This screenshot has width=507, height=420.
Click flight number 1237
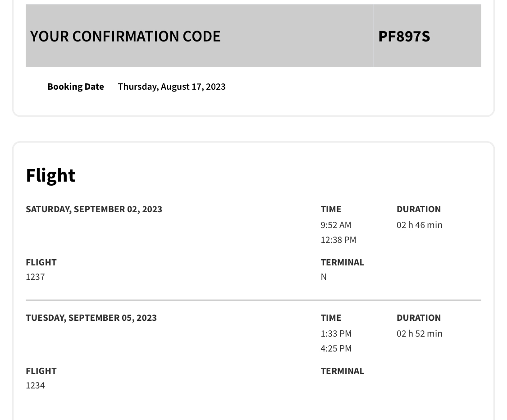click(x=35, y=277)
